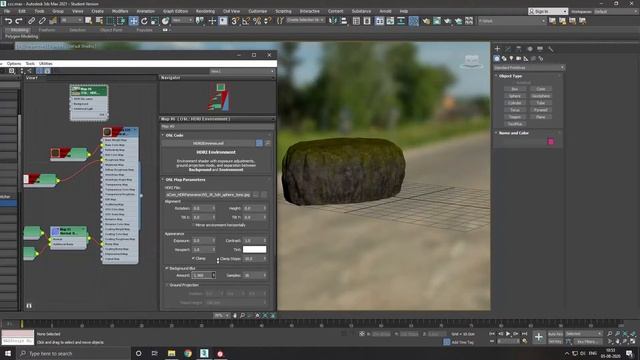Open File Explorer from the taskbar
This screenshot has height=360, width=640.
pos(171,353)
